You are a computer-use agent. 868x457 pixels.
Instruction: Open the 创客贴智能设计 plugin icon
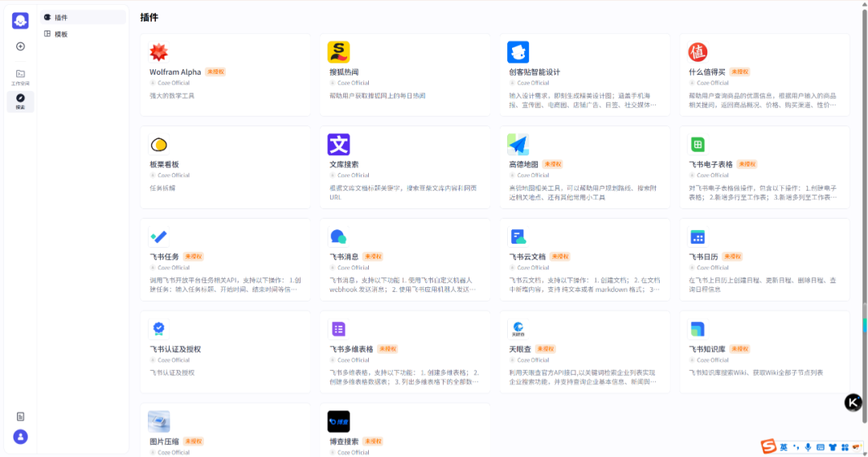tap(518, 52)
